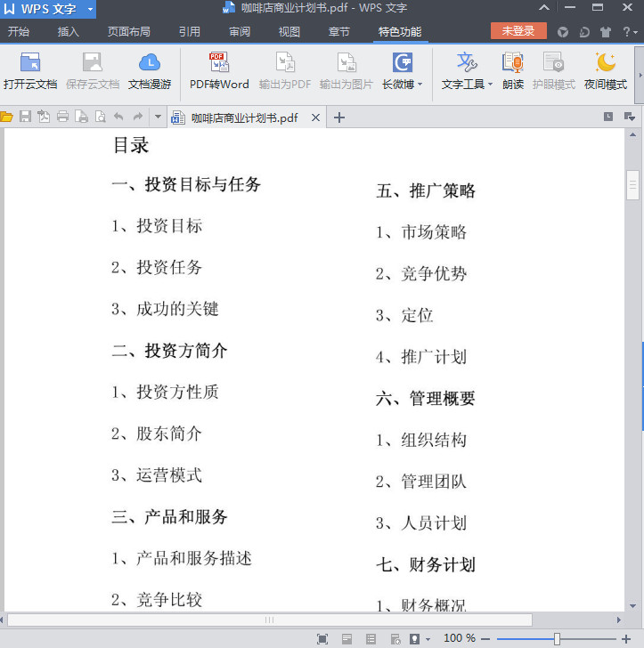
Task: Click the vertical scrollbar thumb
Action: click(x=632, y=185)
